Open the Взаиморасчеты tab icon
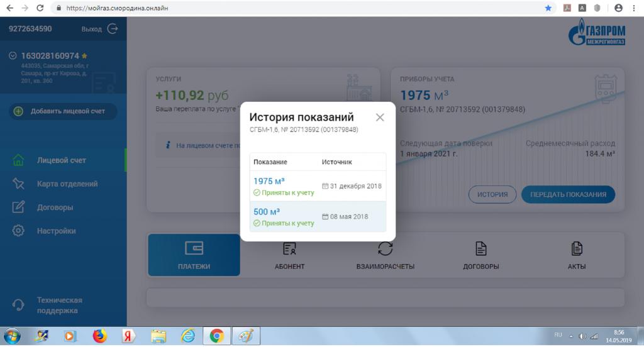 pos(385,249)
